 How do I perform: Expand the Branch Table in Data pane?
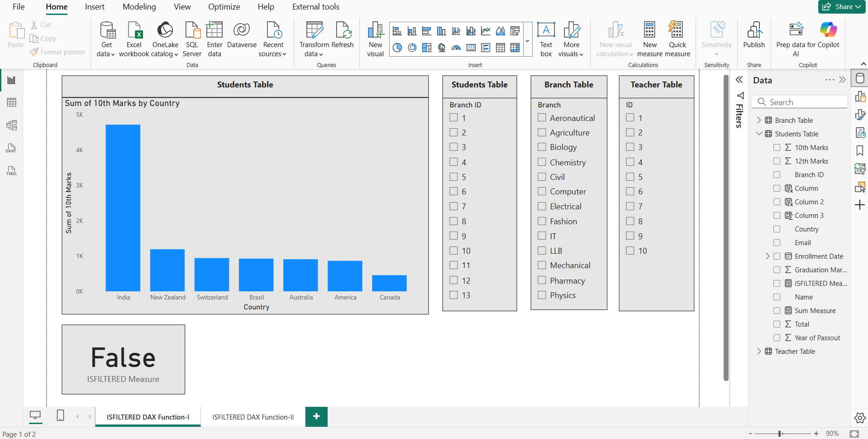click(759, 120)
